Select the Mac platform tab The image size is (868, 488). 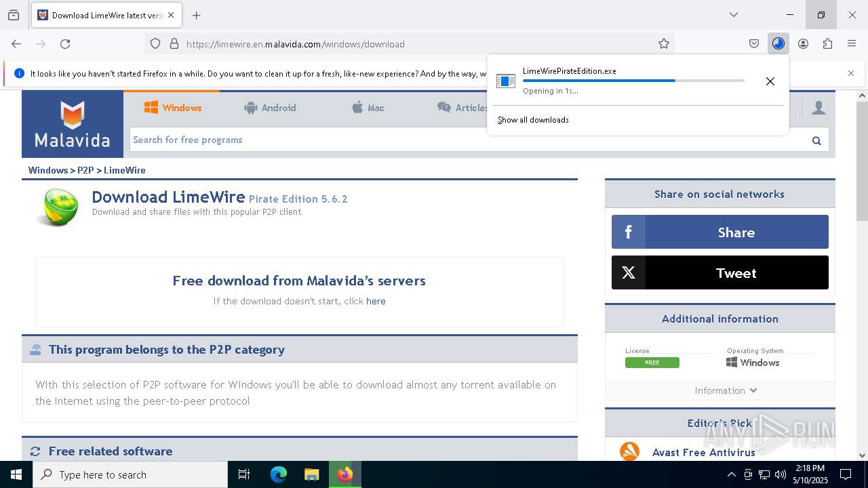(x=368, y=108)
